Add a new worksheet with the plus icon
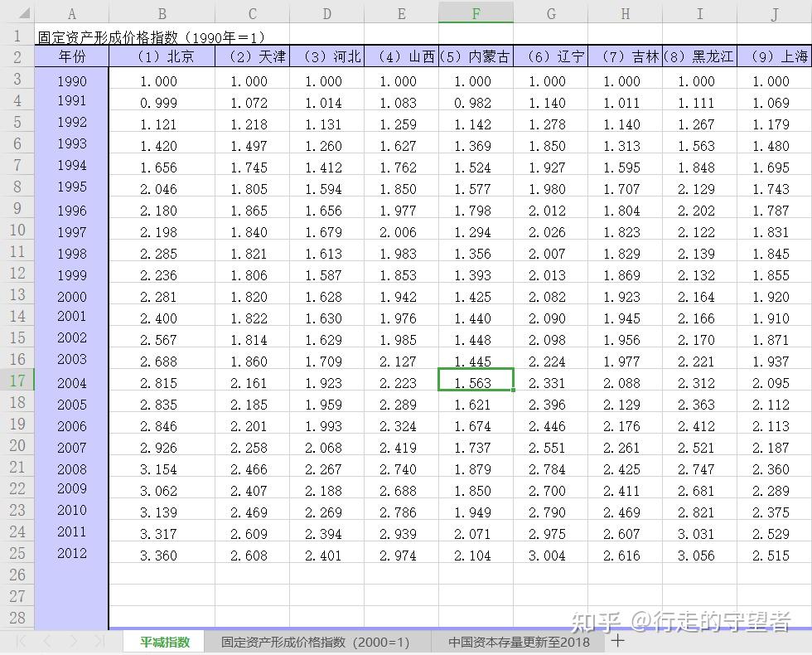This screenshot has width=812, height=655. tap(619, 642)
